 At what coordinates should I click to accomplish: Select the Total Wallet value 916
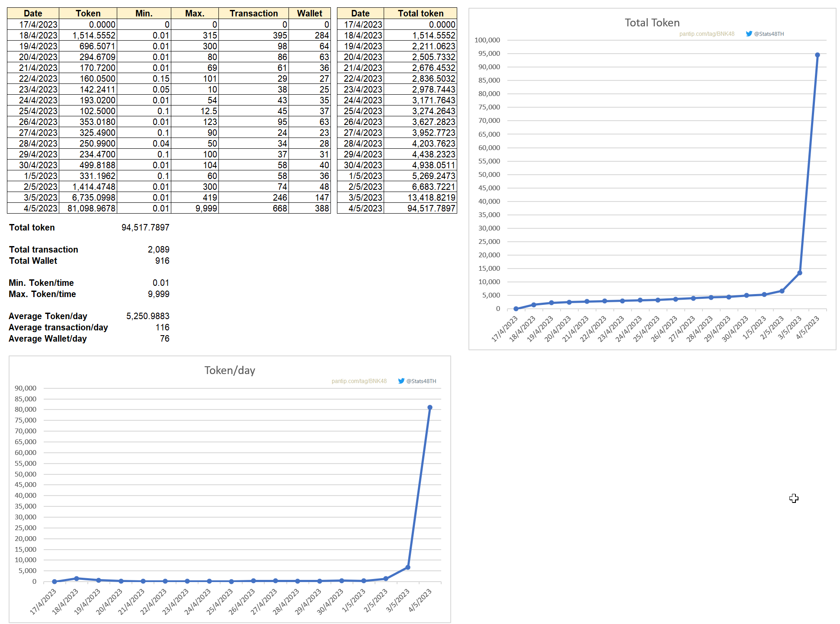pyautogui.click(x=162, y=261)
